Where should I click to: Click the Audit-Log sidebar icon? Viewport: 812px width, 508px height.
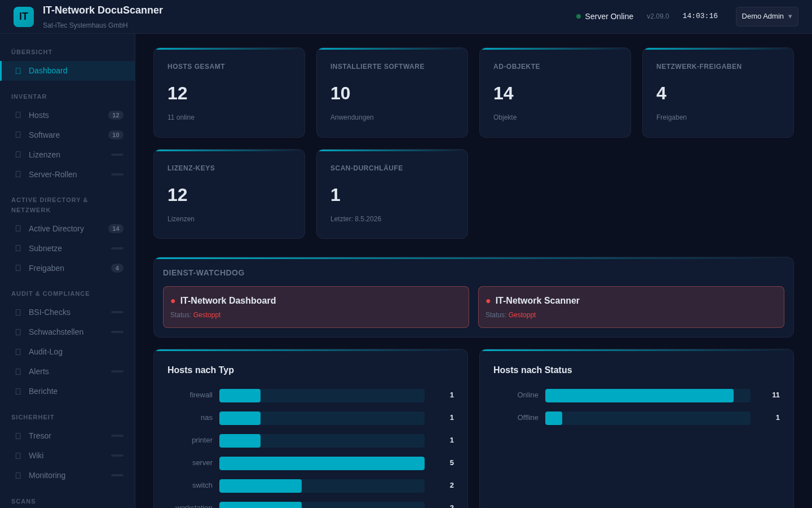tap(18, 352)
